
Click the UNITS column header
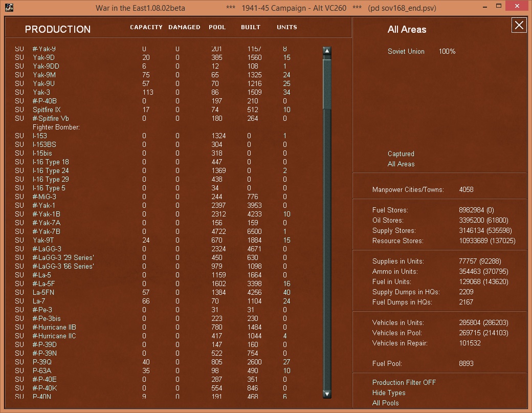(286, 28)
